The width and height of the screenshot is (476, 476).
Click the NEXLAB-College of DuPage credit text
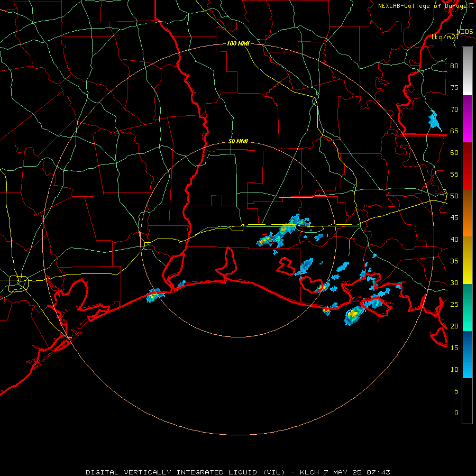point(425,6)
